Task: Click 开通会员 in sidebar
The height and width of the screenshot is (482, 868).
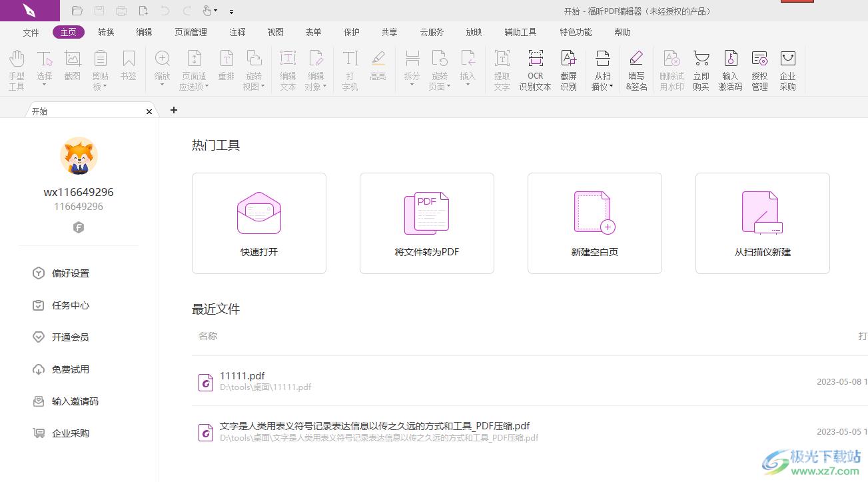Action: (61, 337)
